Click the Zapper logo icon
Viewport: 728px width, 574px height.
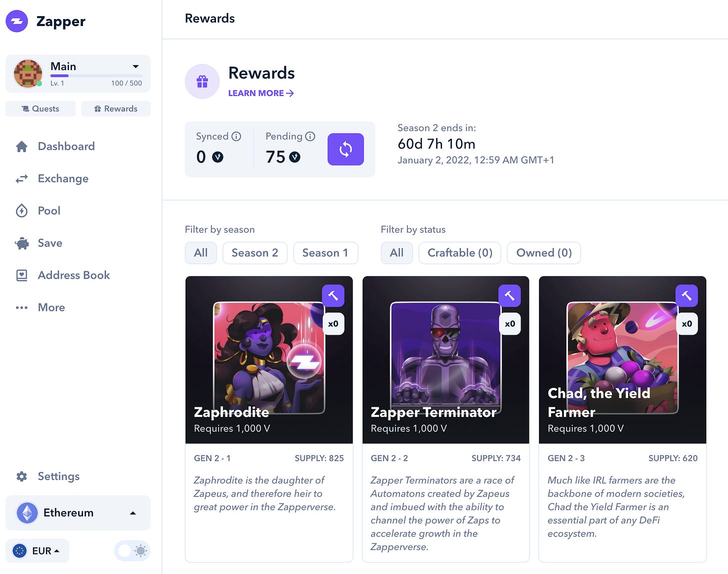[x=16, y=21]
